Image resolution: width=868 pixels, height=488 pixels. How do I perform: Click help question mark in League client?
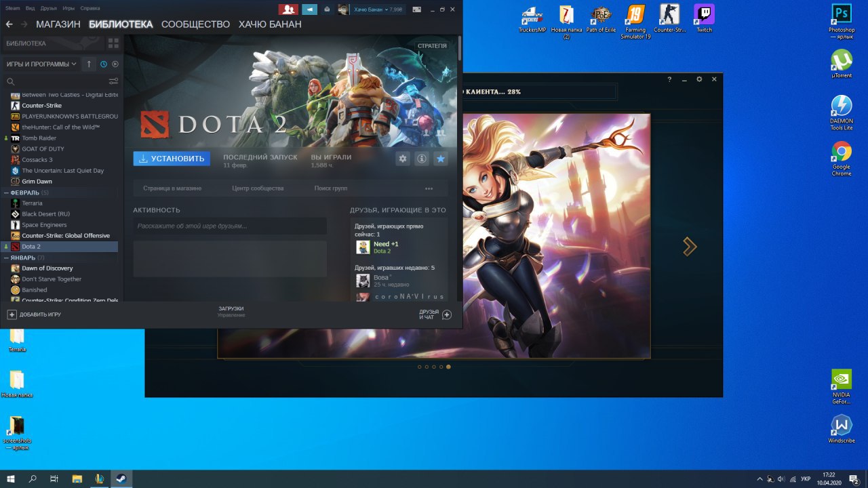pos(669,79)
